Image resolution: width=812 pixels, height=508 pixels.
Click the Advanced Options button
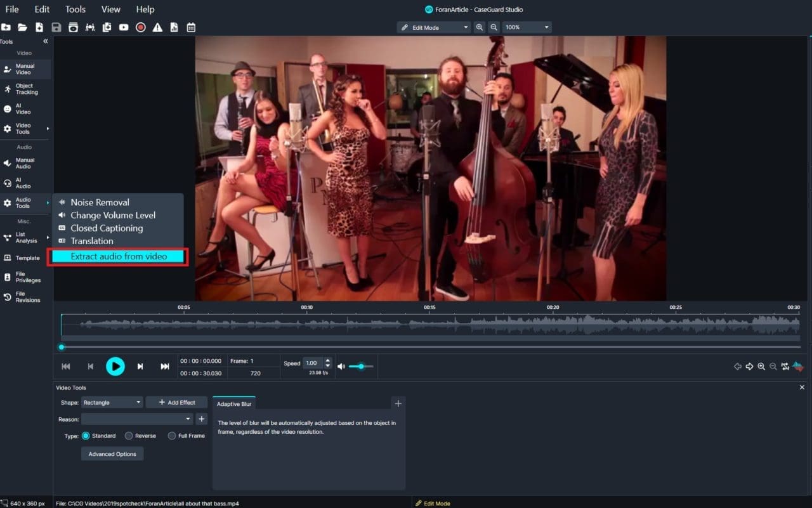(112, 453)
